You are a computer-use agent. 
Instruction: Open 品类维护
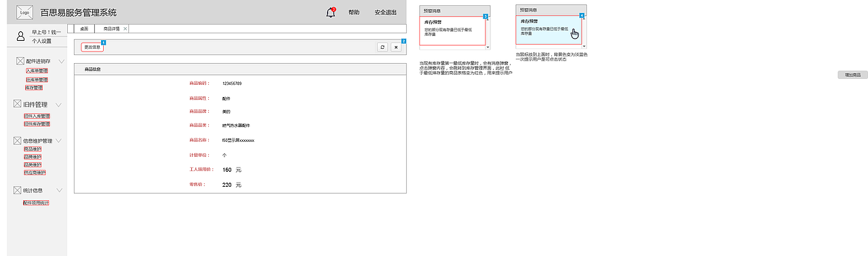pyautogui.click(x=33, y=165)
